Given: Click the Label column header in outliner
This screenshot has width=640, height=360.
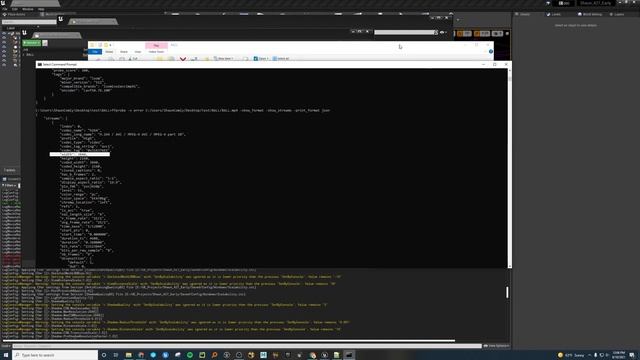Looking at the screenshot, I should (11, 28).
